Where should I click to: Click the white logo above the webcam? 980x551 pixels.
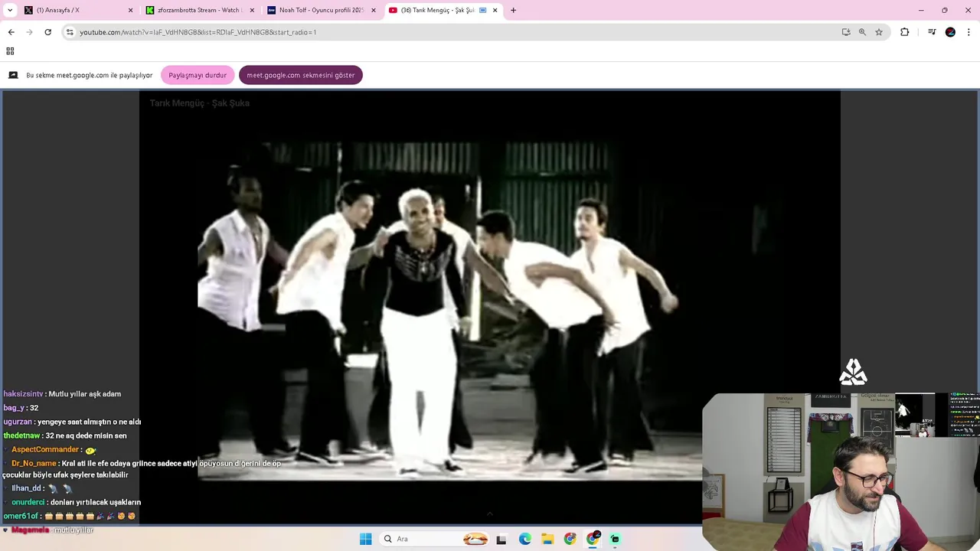(x=853, y=373)
